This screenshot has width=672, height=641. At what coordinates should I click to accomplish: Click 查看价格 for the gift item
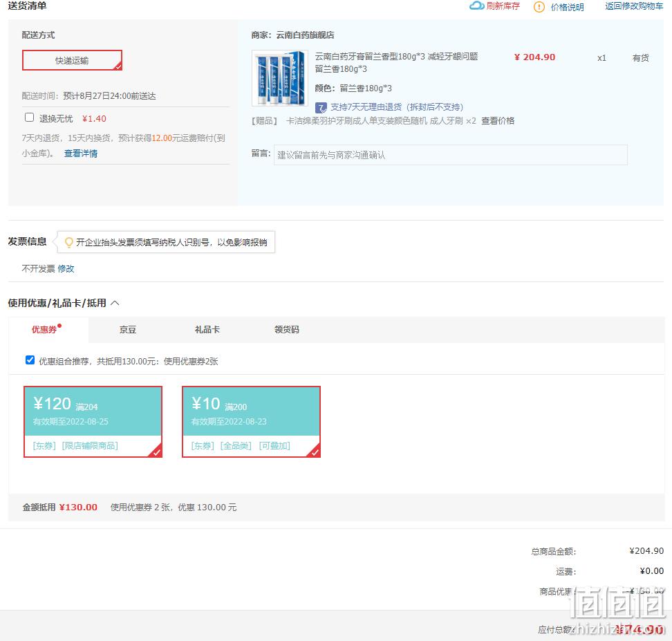(x=498, y=121)
